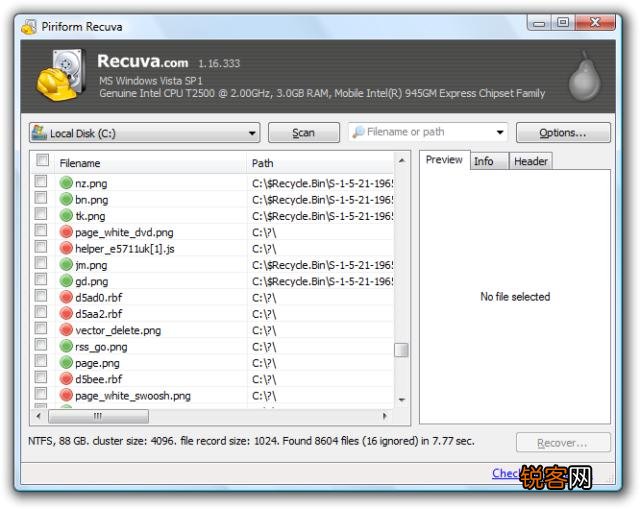Click the green status icon for page.png

[66, 362]
